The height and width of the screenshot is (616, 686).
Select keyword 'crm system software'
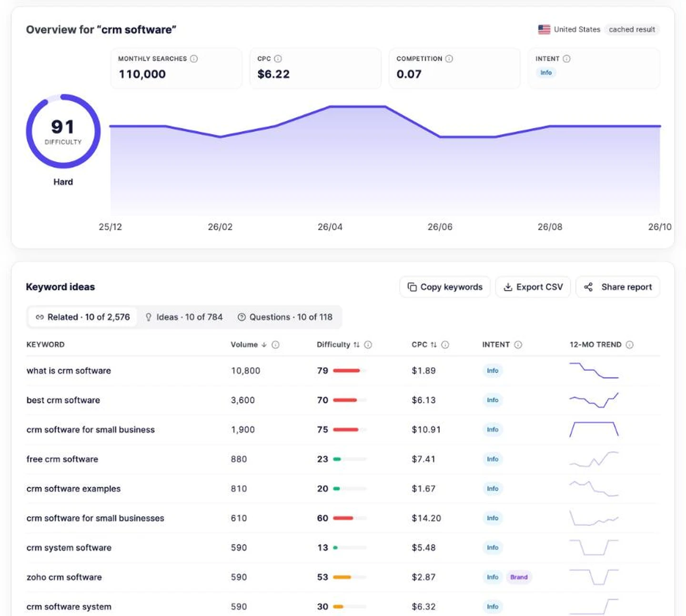pos(69,548)
